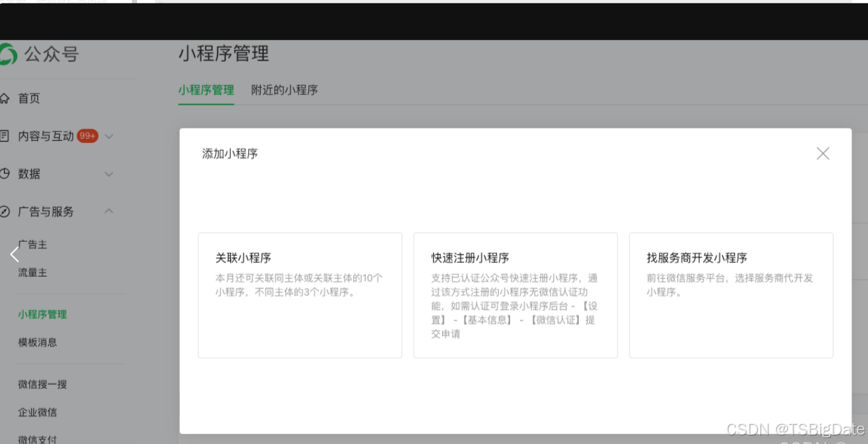Expand the 内容与互动 chevron

109,136
